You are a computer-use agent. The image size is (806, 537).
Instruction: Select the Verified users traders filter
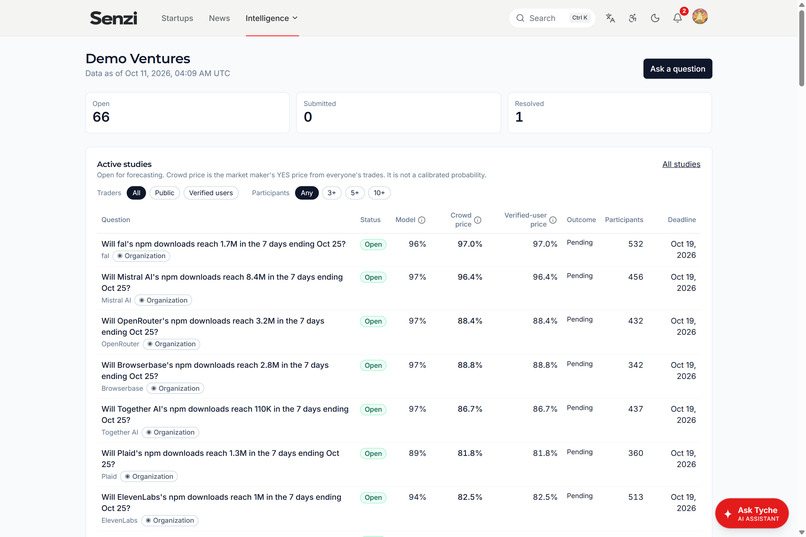click(x=211, y=193)
